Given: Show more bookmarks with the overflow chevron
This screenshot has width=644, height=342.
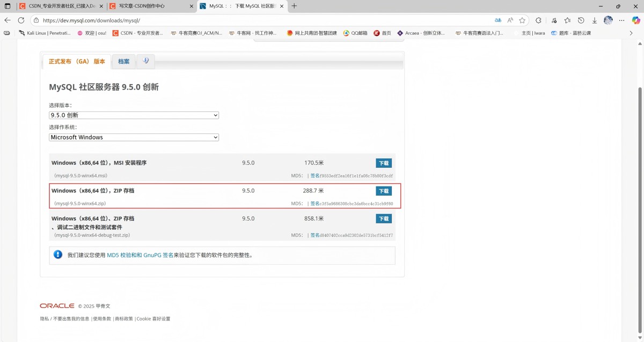Looking at the screenshot, I should 631,33.
